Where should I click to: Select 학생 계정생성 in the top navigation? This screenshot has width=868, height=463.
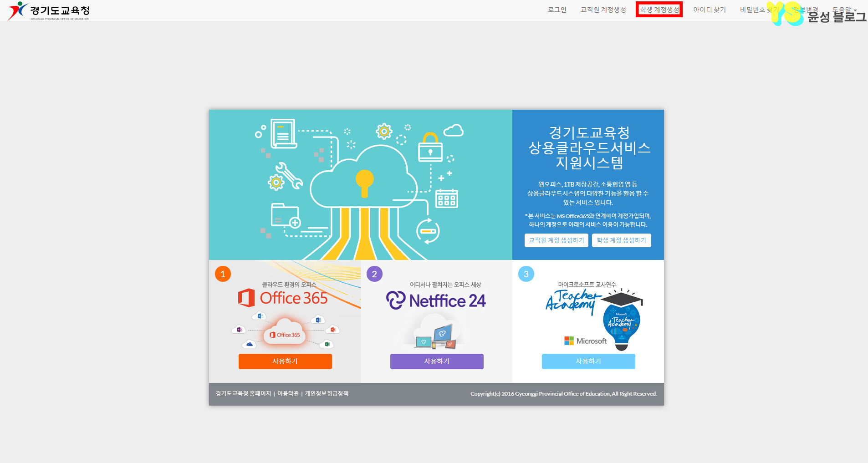coord(659,10)
